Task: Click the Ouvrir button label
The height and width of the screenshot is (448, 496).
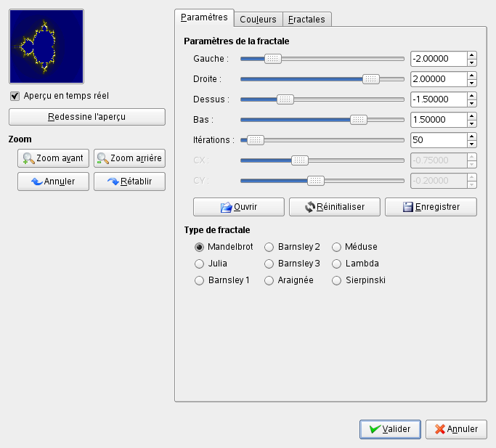Action: 245,207
